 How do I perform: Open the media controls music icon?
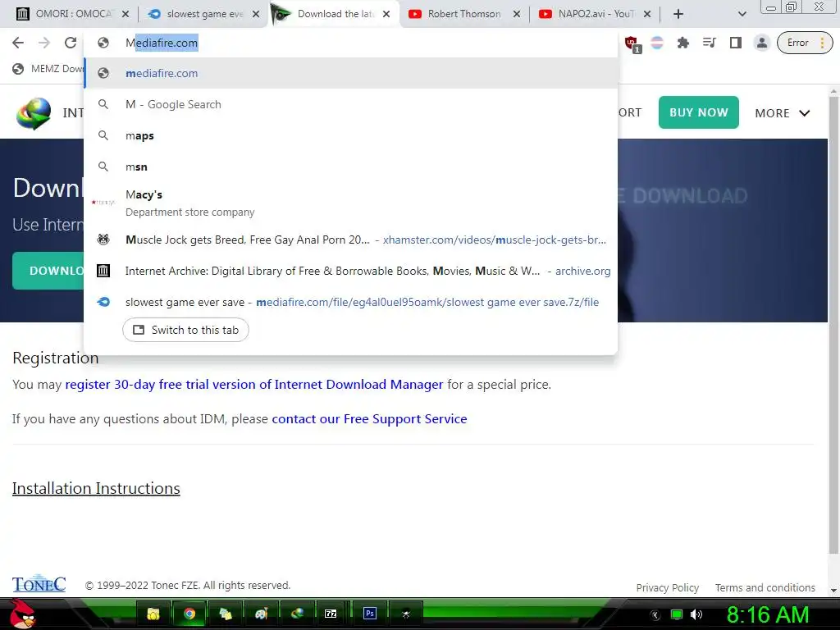point(710,43)
